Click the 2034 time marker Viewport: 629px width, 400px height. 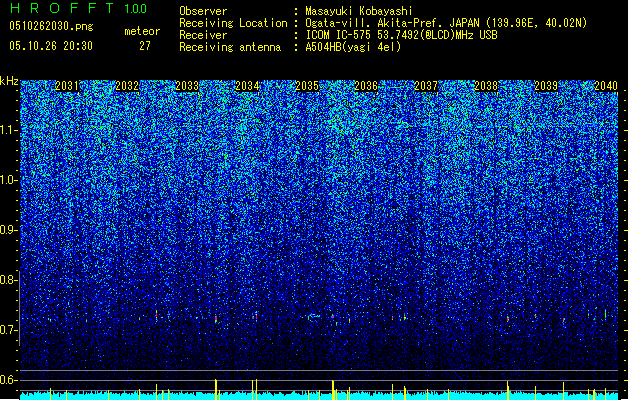(247, 86)
